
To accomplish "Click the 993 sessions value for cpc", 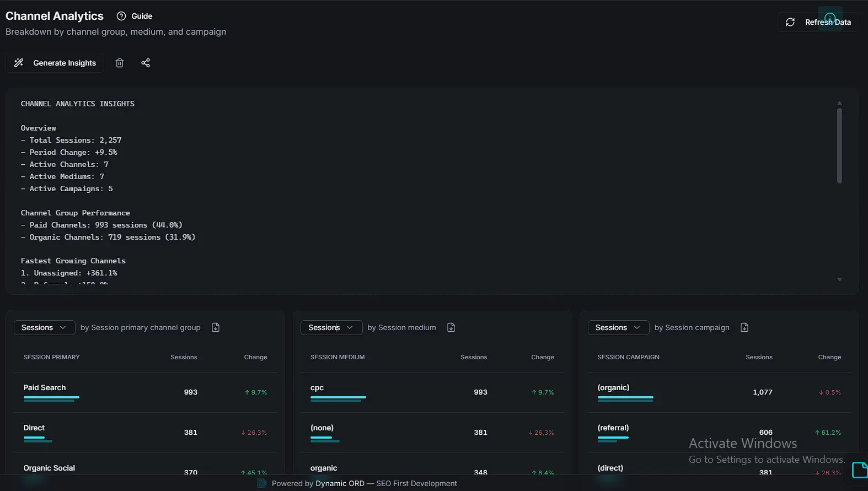I will pos(480,392).
